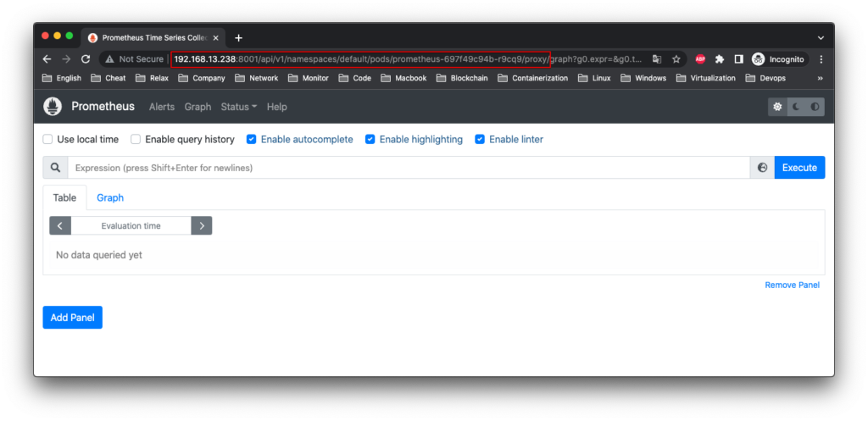Open the translate page icon

click(657, 59)
